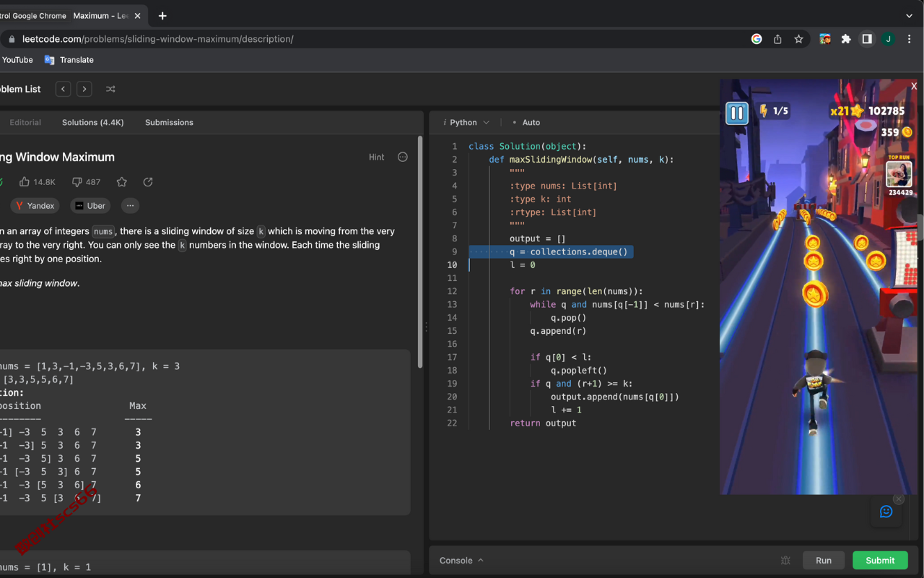Open the feedback circle menu beside Hint
Image resolution: width=924 pixels, height=578 pixels.
pyautogui.click(x=403, y=157)
